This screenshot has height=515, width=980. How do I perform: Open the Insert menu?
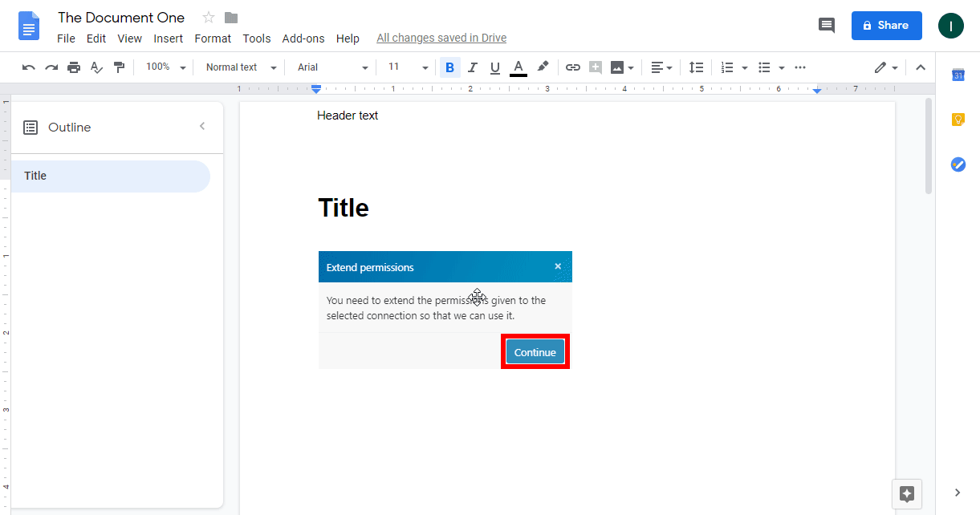(x=169, y=39)
